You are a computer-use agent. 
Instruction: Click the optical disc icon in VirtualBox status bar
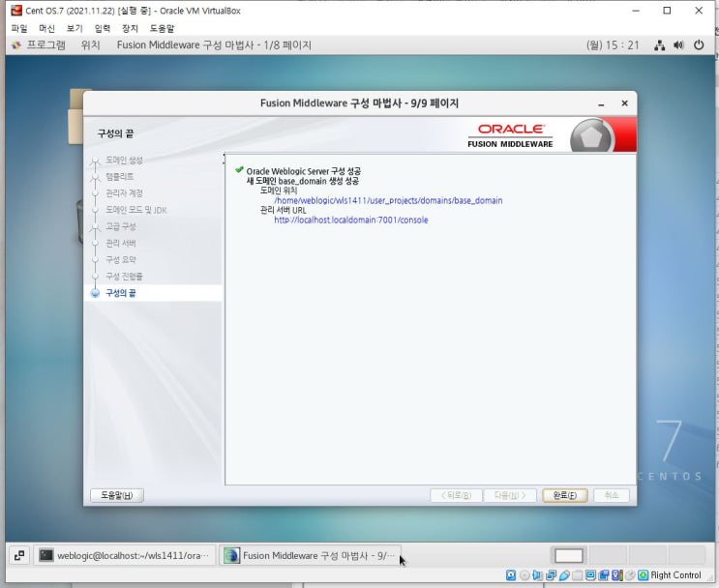(x=524, y=575)
